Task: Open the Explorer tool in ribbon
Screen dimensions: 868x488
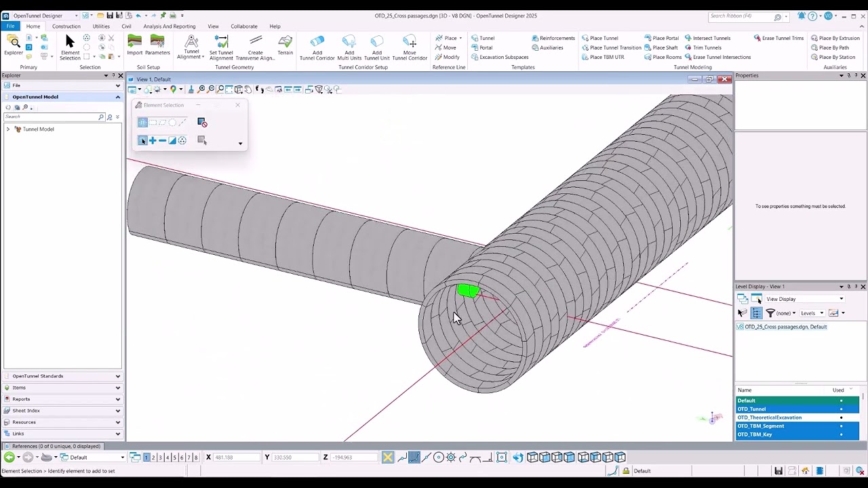Action: (x=14, y=45)
